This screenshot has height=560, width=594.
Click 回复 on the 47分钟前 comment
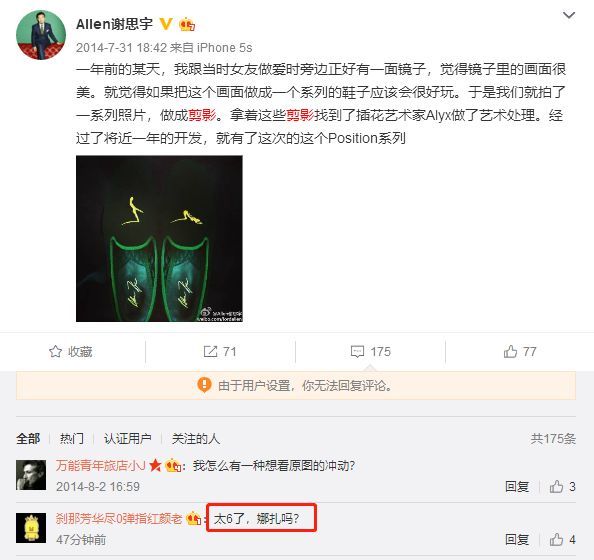click(517, 539)
